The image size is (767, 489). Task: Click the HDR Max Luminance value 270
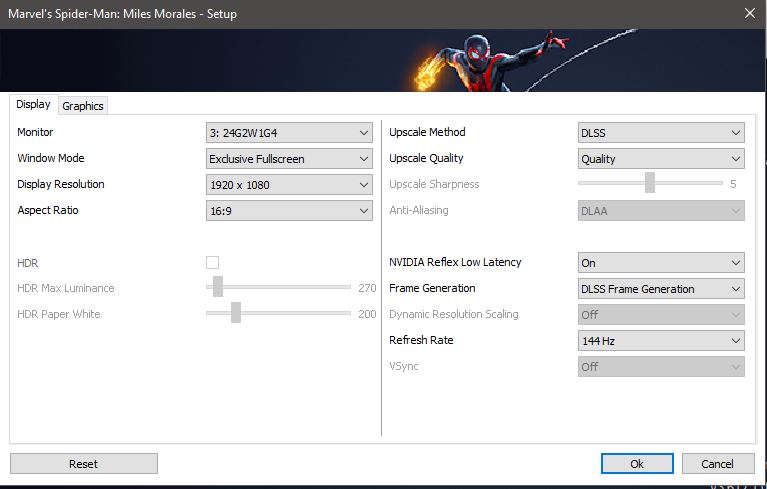coord(367,288)
